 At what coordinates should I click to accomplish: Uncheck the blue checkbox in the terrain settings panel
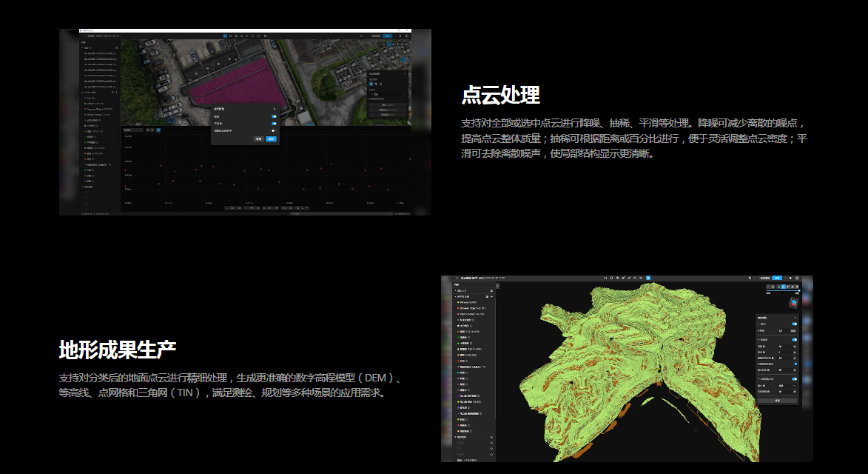[x=795, y=364]
